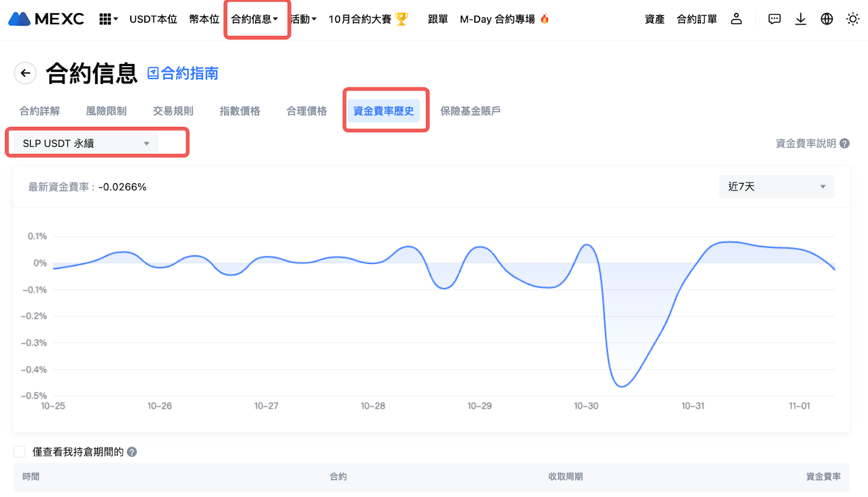868x497 pixels.
Task: Switch to the 保險基金賬戶 tab
Action: (x=470, y=111)
